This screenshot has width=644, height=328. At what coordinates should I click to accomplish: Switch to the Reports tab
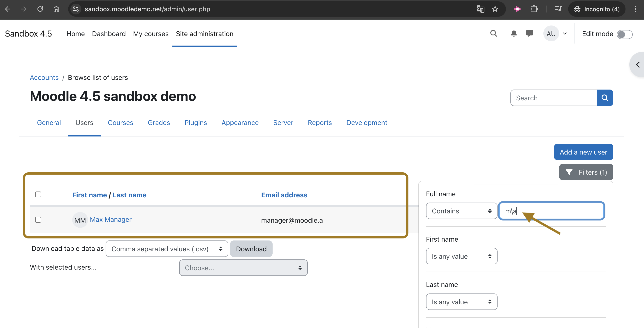tap(320, 122)
